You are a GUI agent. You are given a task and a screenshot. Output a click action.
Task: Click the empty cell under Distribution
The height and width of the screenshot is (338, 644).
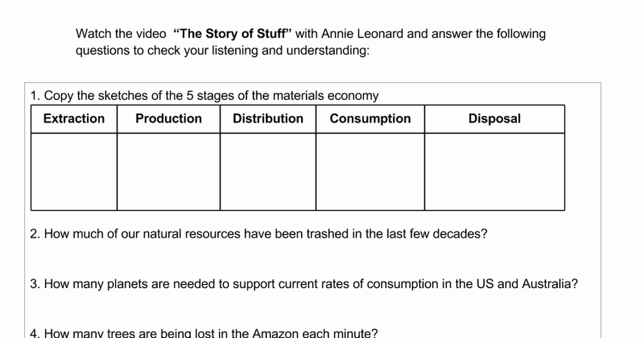coord(268,172)
